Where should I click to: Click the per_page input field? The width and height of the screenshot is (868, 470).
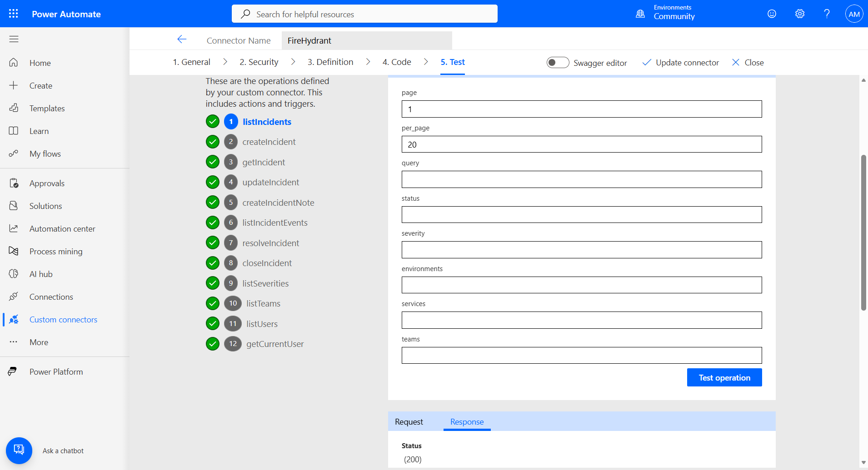click(x=582, y=144)
